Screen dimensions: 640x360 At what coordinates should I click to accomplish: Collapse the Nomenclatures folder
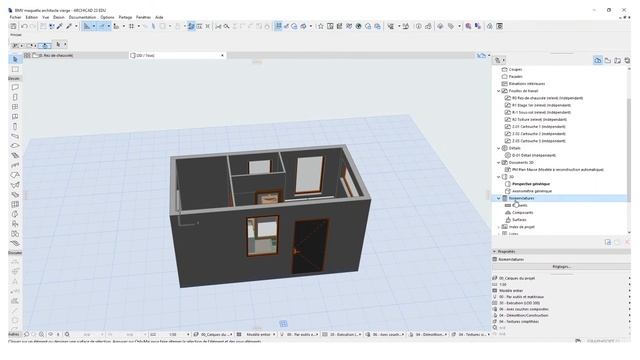click(499, 198)
